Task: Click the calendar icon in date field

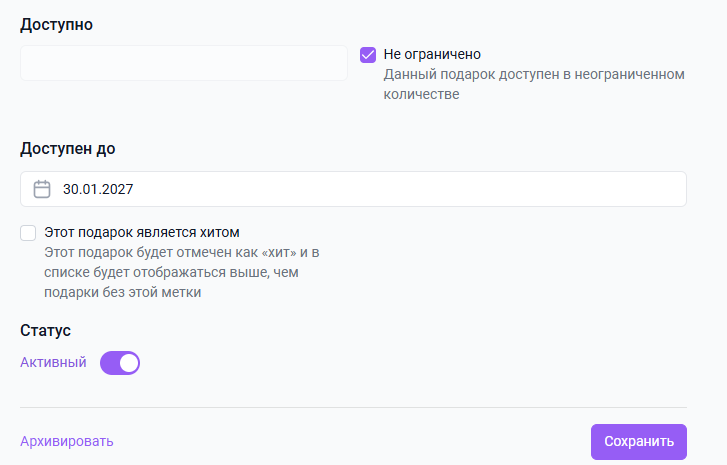Action: pyautogui.click(x=42, y=189)
